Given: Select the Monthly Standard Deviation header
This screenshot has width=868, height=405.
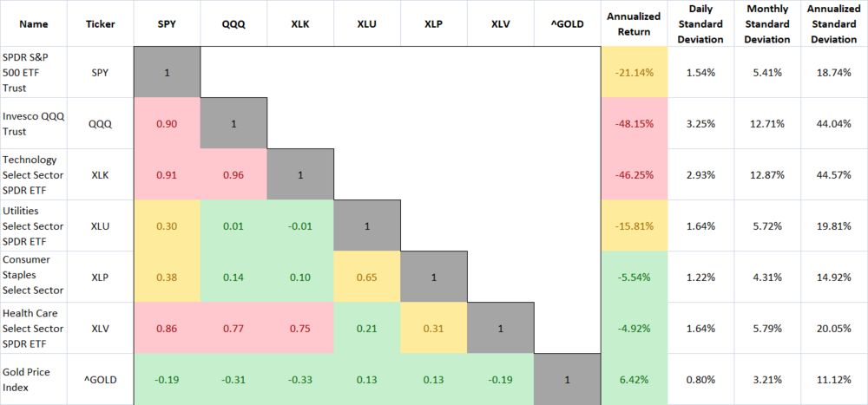Looking at the screenshot, I should [767, 23].
